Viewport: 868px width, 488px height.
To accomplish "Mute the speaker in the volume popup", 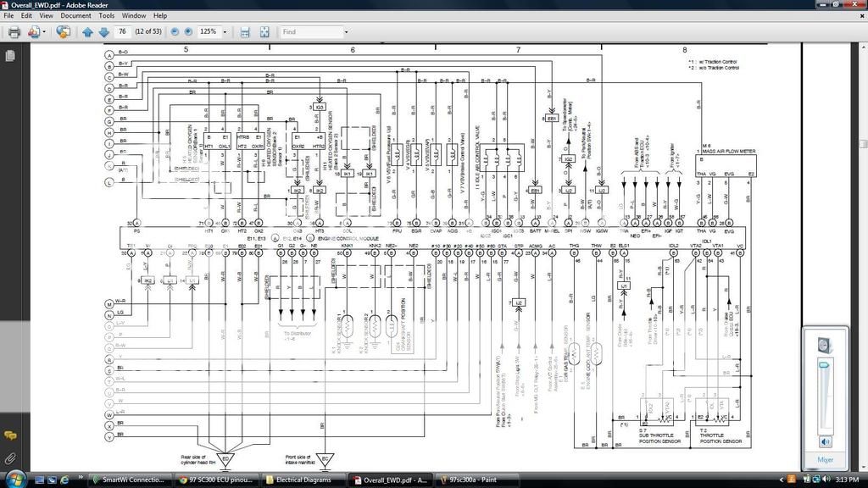I will click(825, 441).
